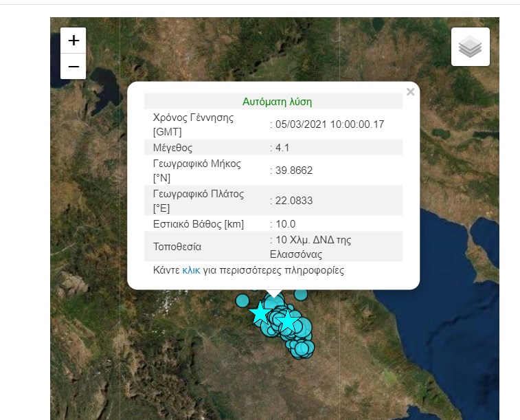This screenshot has height=420, width=520.
Task: Click the focal depth value 10.0
Action: point(285,224)
